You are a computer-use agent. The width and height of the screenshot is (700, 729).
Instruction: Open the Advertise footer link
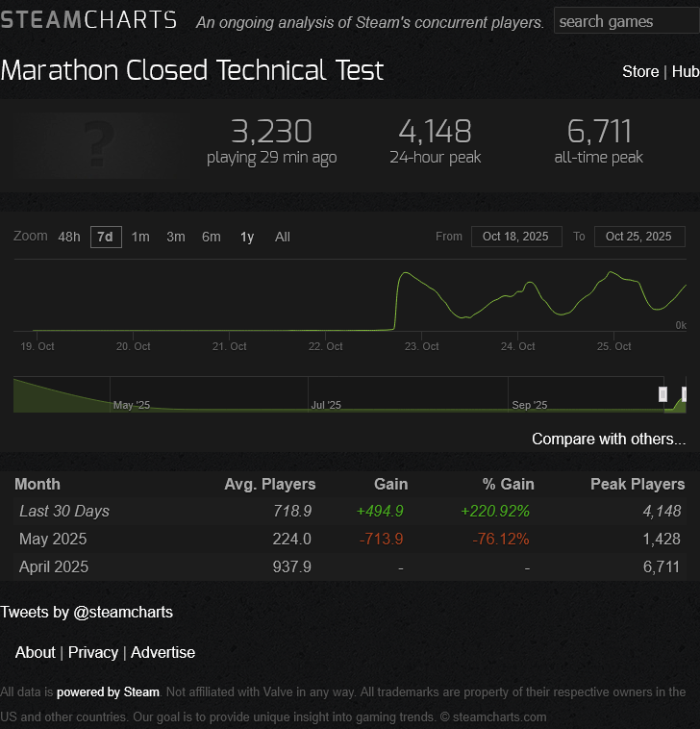click(x=162, y=653)
